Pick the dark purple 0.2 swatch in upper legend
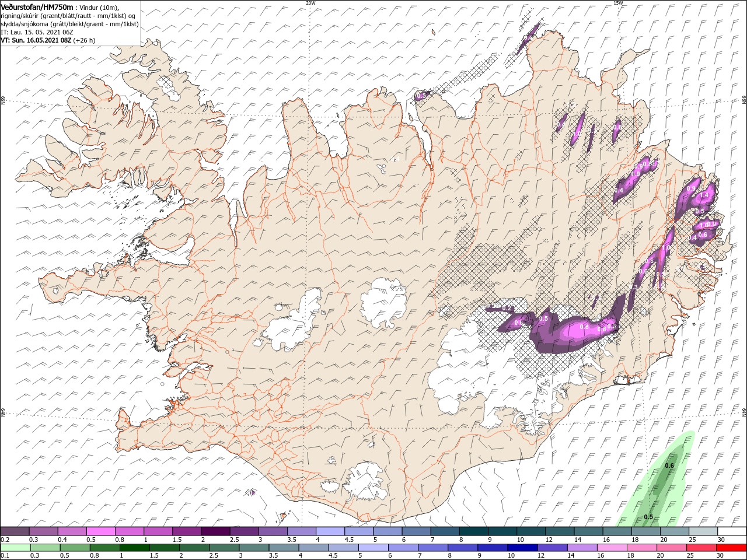The width and height of the screenshot is (747, 560). (x=15, y=531)
